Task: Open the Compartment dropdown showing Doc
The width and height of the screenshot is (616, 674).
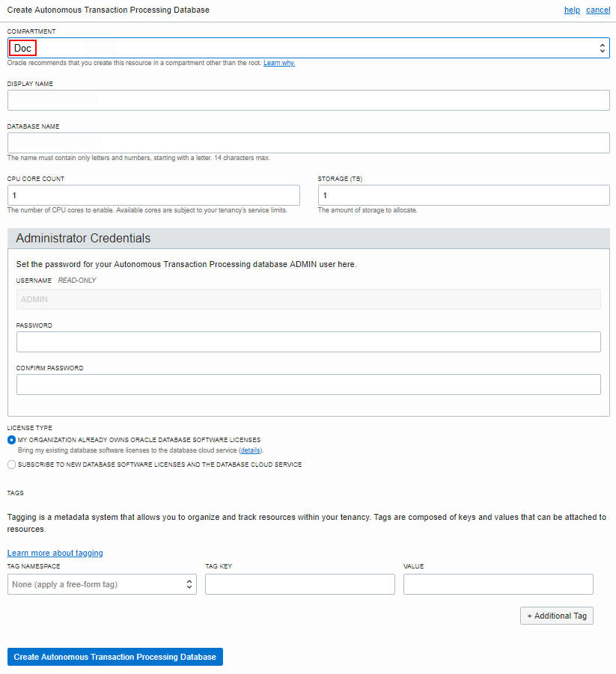Action: click(x=308, y=48)
